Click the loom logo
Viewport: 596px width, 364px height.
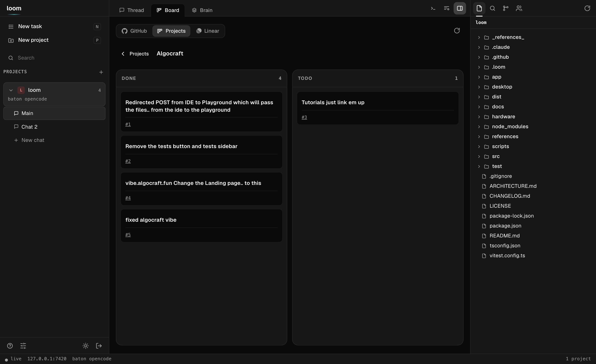point(14,8)
